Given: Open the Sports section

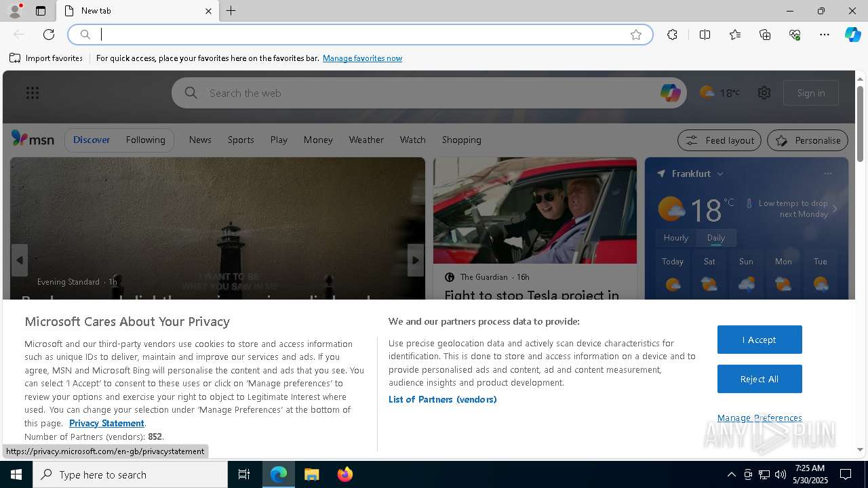Looking at the screenshot, I should click(x=241, y=140).
